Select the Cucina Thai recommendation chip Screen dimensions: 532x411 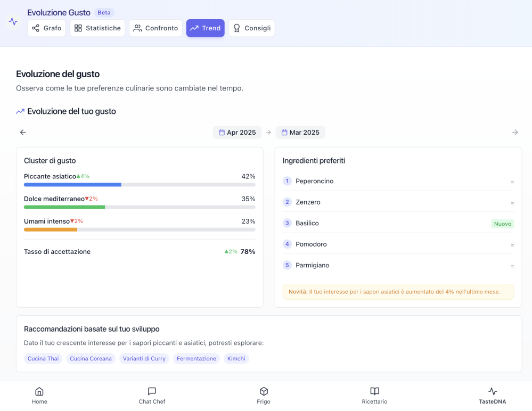coord(43,358)
